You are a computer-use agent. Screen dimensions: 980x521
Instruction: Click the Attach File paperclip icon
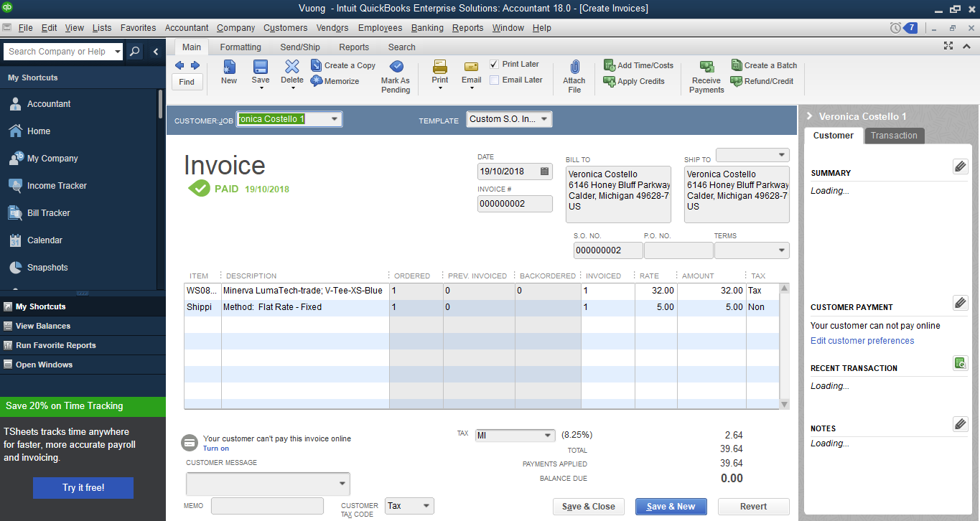tap(574, 67)
